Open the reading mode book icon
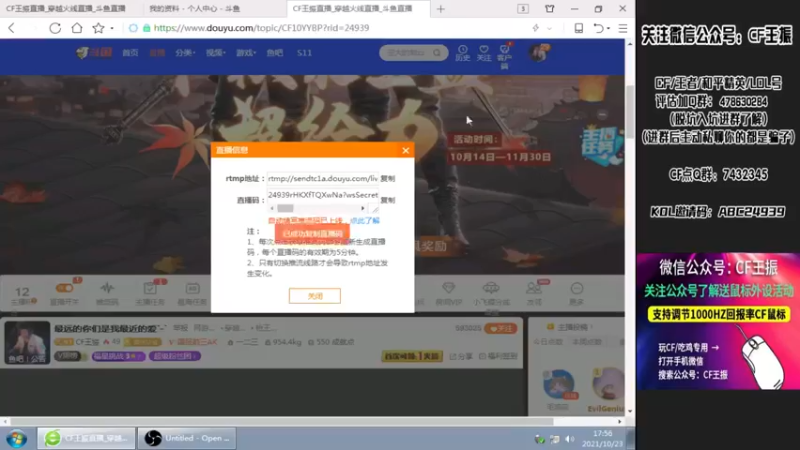Image resolution: width=800 pixels, height=450 pixels. [x=579, y=28]
